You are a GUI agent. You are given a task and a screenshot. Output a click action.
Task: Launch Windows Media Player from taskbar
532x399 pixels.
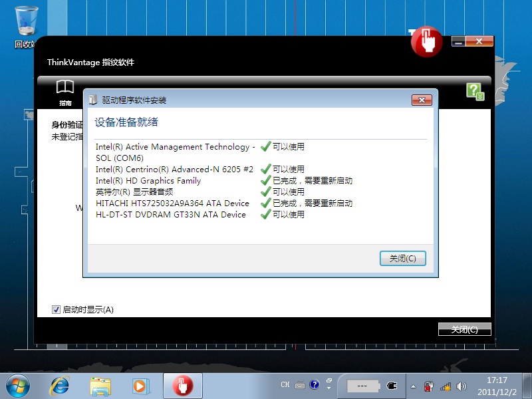140,386
